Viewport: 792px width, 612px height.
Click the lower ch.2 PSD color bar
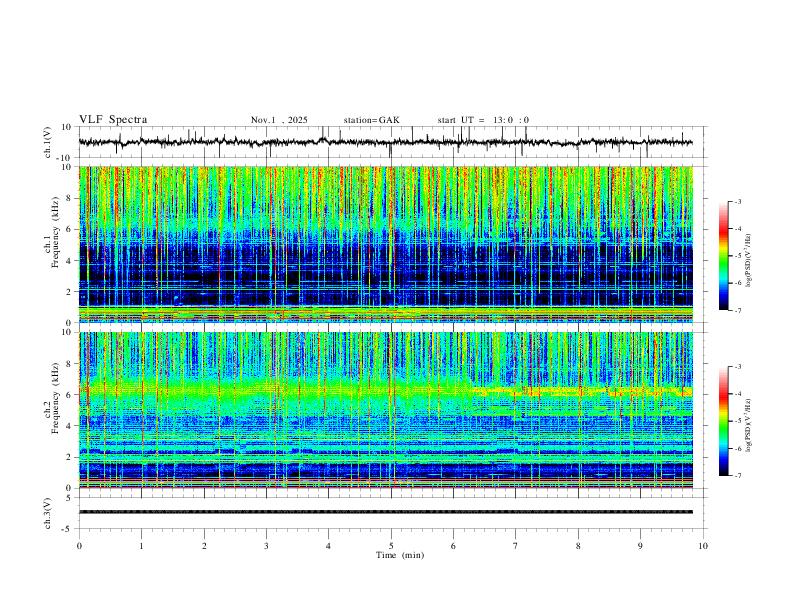(723, 421)
